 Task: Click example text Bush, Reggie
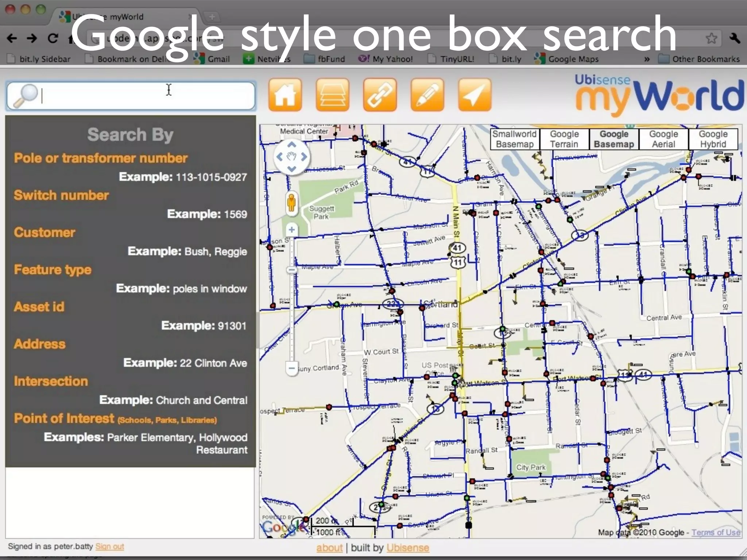point(216,252)
